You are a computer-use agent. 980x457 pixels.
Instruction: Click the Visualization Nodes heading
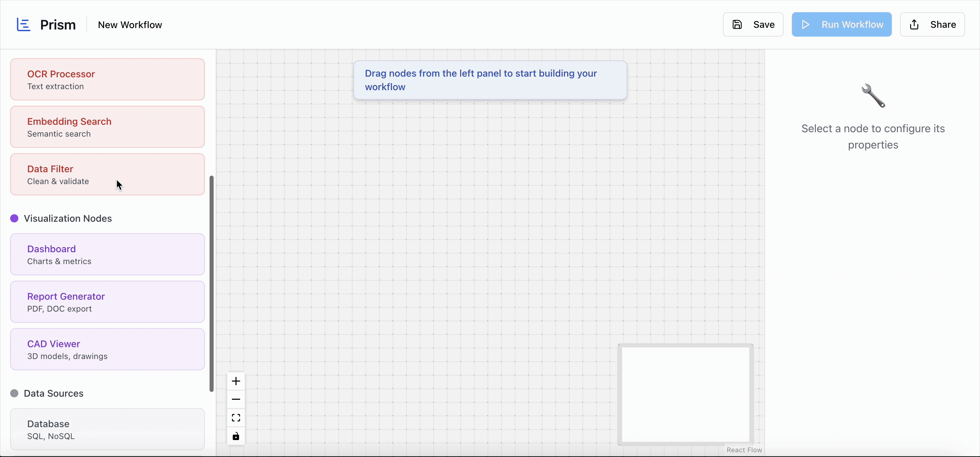pyautogui.click(x=68, y=218)
